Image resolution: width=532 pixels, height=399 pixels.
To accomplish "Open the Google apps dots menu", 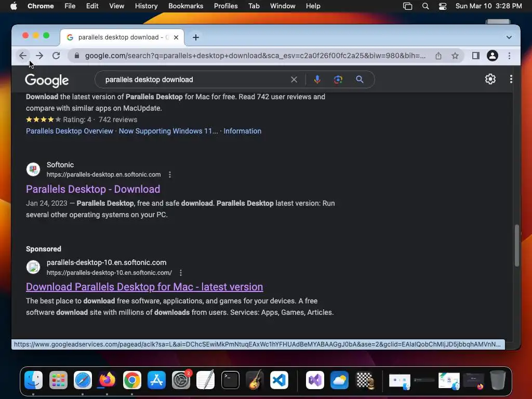I will (511, 79).
